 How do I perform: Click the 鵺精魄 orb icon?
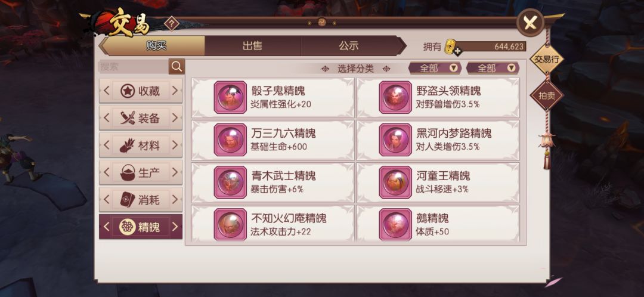pyautogui.click(x=395, y=224)
